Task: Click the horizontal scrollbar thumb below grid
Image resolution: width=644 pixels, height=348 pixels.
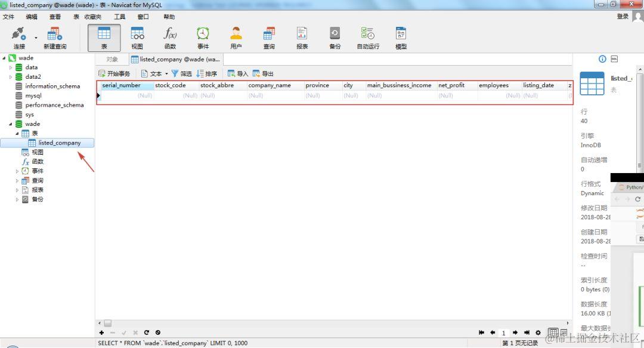Action: tap(107, 324)
